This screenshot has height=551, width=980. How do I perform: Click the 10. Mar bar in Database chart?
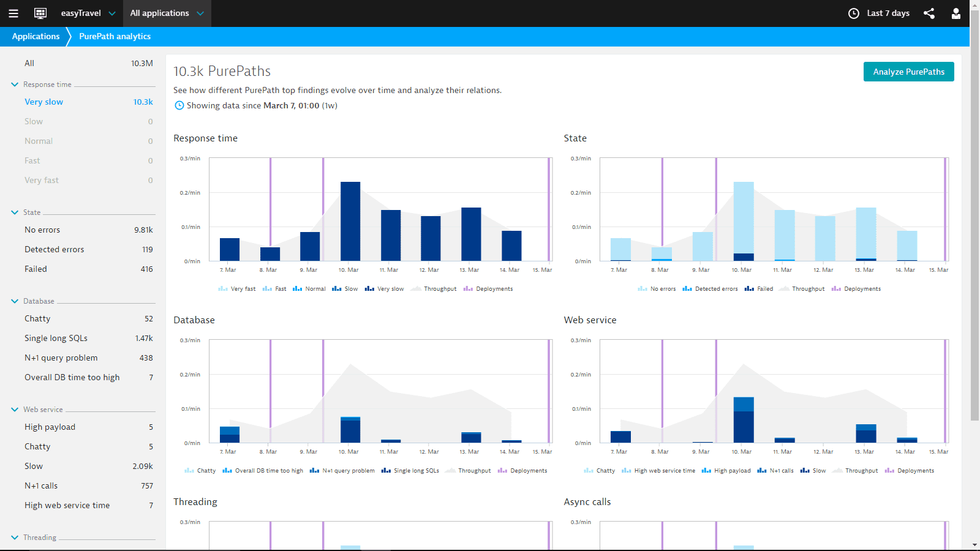click(350, 430)
